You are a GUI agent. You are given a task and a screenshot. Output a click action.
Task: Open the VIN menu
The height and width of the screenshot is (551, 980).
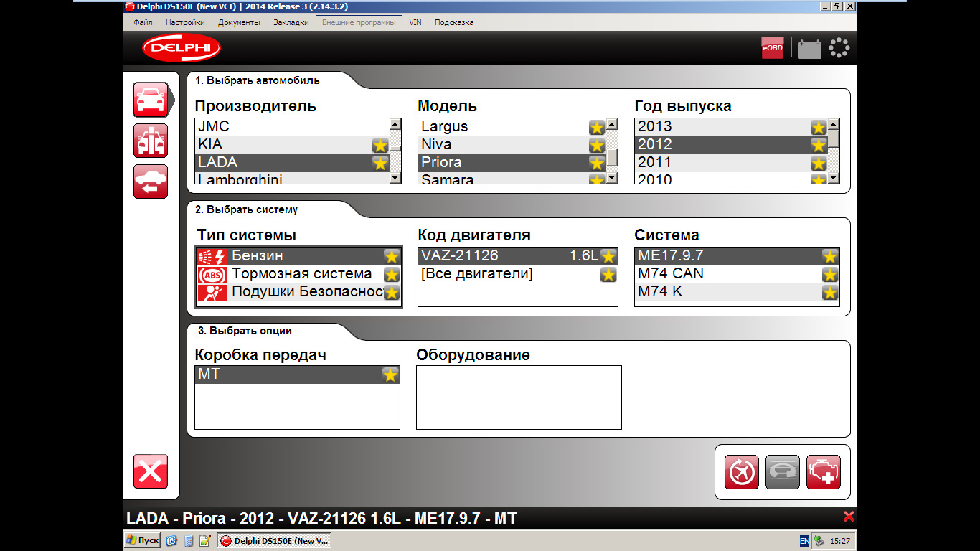[415, 22]
